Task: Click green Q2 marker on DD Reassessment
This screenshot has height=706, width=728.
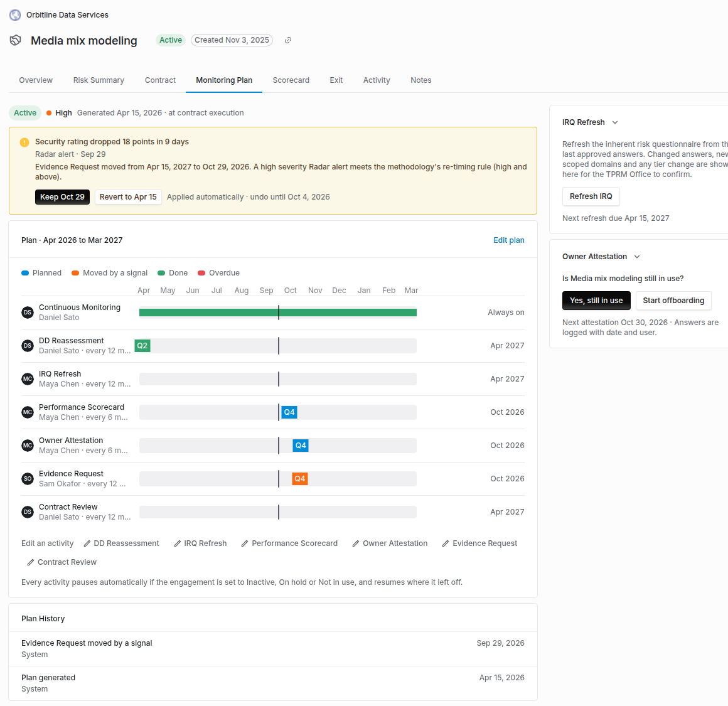Action: tap(142, 346)
